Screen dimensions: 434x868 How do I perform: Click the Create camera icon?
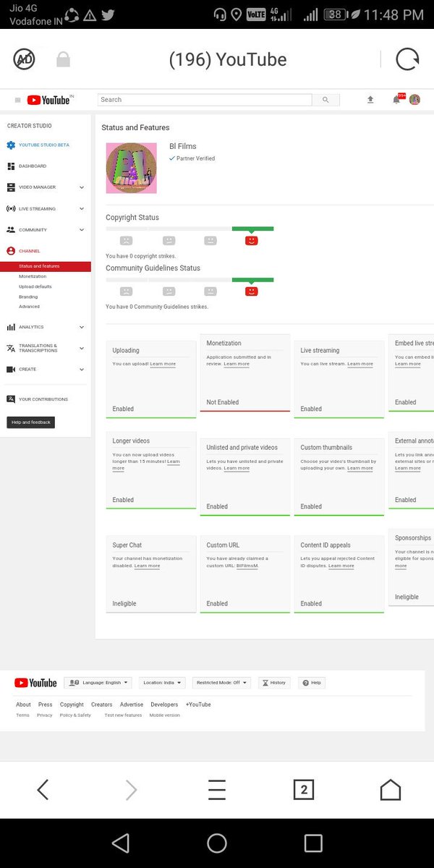point(11,370)
